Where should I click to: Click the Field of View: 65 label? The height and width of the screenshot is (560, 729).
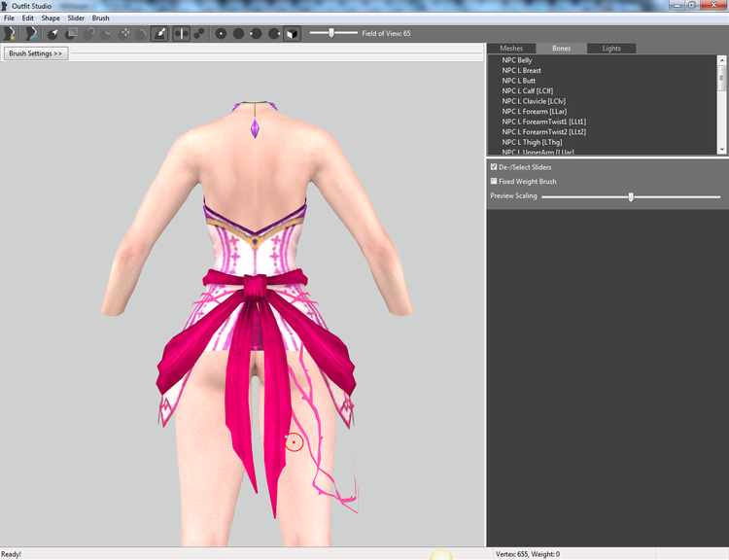click(x=386, y=33)
